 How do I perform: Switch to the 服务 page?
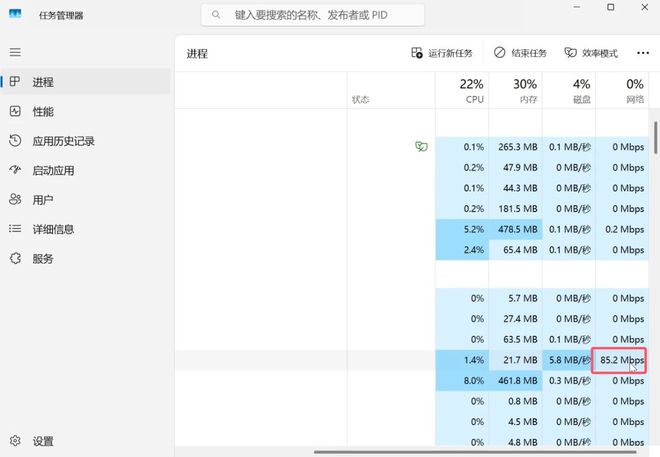(x=85, y=259)
